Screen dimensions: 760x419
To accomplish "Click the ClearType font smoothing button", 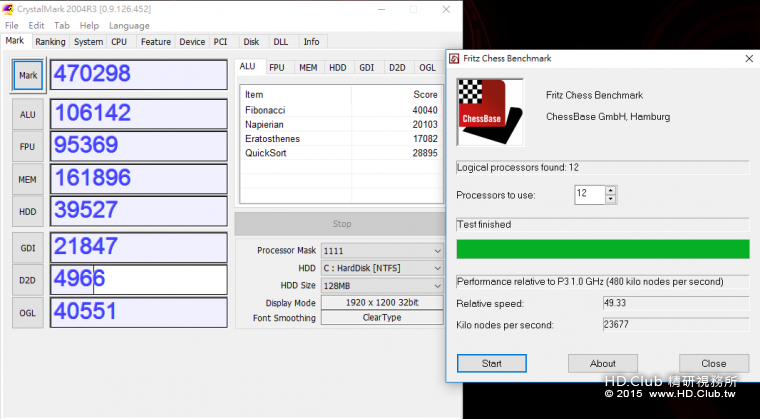I will point(382,318).
